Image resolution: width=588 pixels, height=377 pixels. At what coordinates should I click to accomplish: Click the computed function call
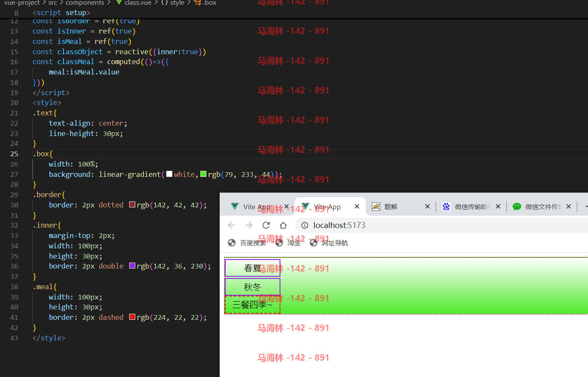[124, 62]
